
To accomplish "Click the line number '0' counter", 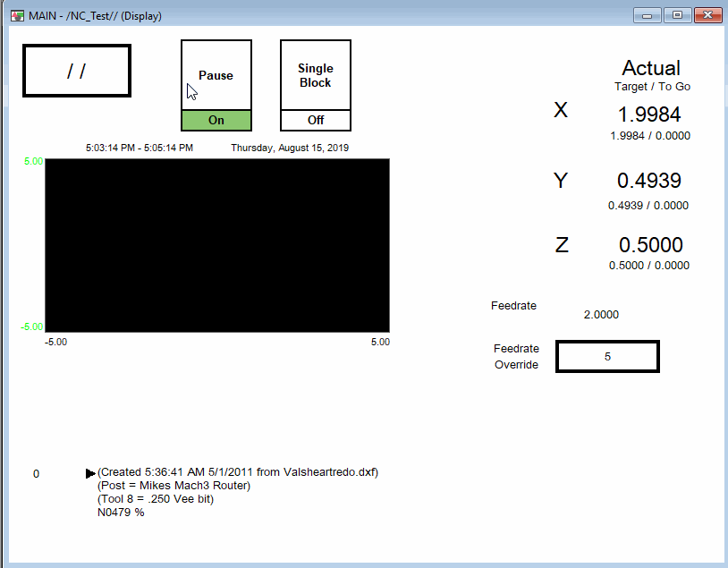I will 36,474.
